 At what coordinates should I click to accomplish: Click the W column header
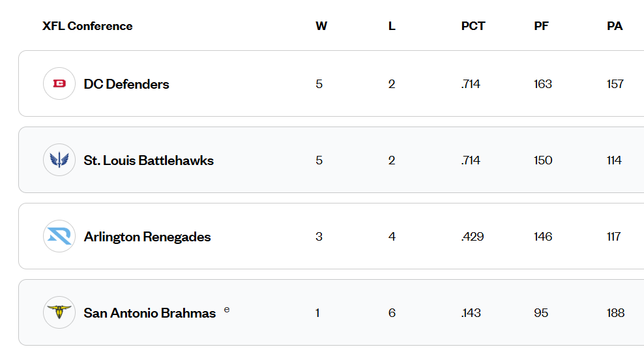321,26
